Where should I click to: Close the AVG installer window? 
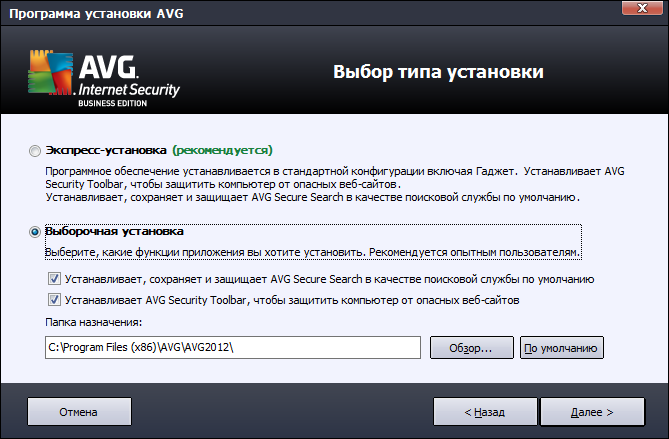[642, 8]
